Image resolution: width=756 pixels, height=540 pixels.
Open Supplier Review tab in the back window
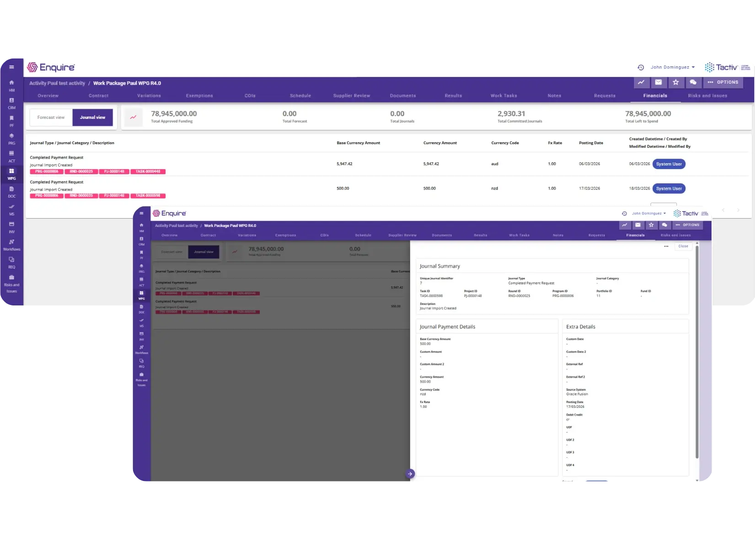[x=352, y=96]
